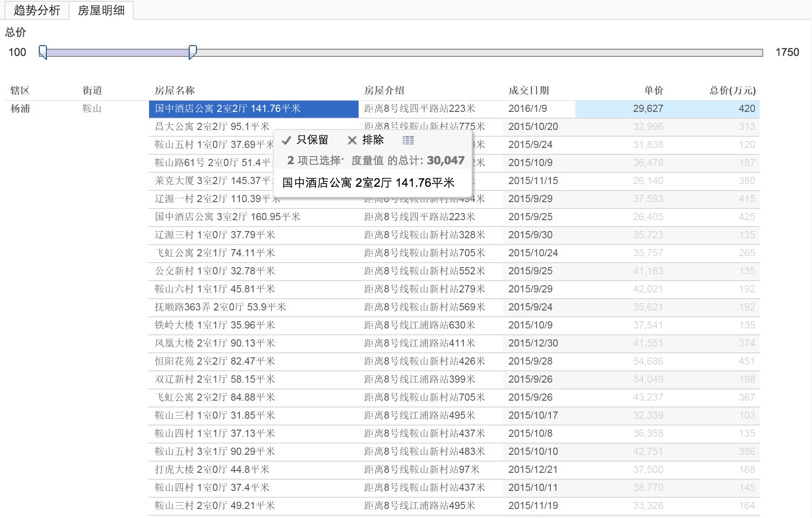Click 房屋名称 column header
Screen dimensions: 812x518
174,90
